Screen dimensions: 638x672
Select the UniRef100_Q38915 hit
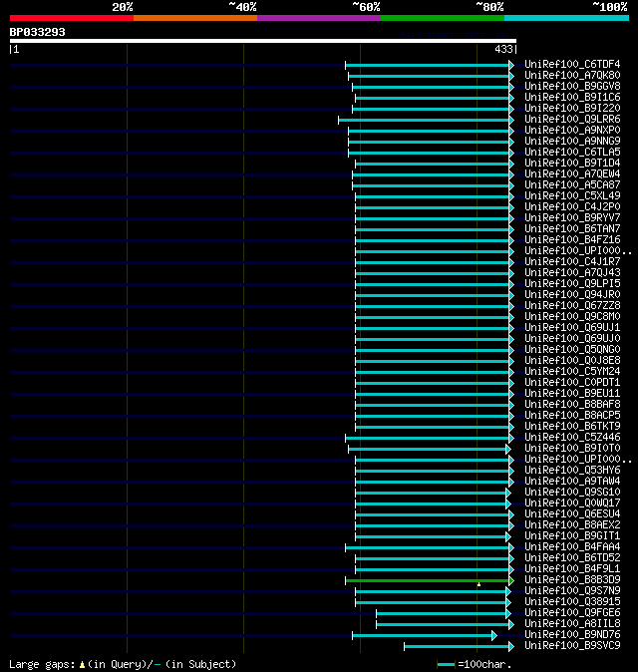pos(572,602)
